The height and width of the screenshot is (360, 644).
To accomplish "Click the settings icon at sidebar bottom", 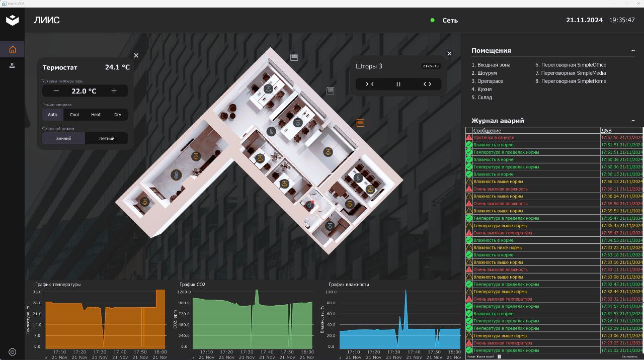I will point(13,352).
